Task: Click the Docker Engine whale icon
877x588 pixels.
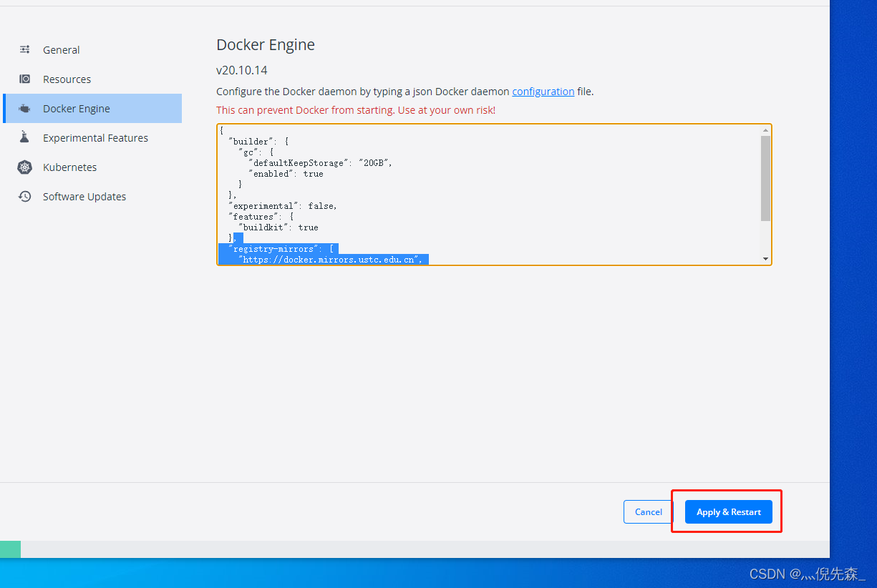Action: click(x=25, y=109)
